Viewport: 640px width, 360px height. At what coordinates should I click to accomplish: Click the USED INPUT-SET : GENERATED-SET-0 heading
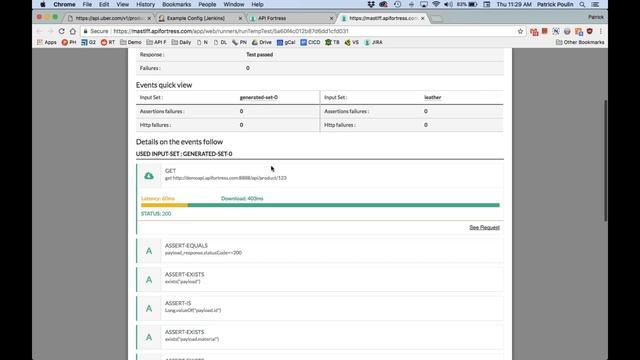(x=184, y=154)
